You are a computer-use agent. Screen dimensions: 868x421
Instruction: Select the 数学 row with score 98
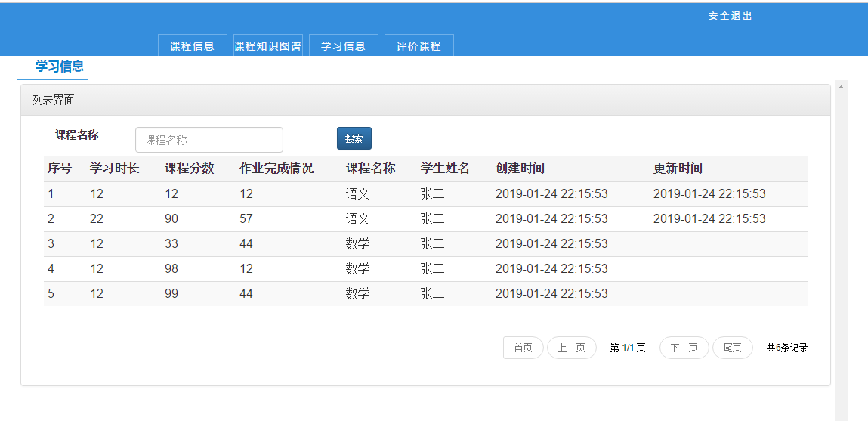[425, 269]
